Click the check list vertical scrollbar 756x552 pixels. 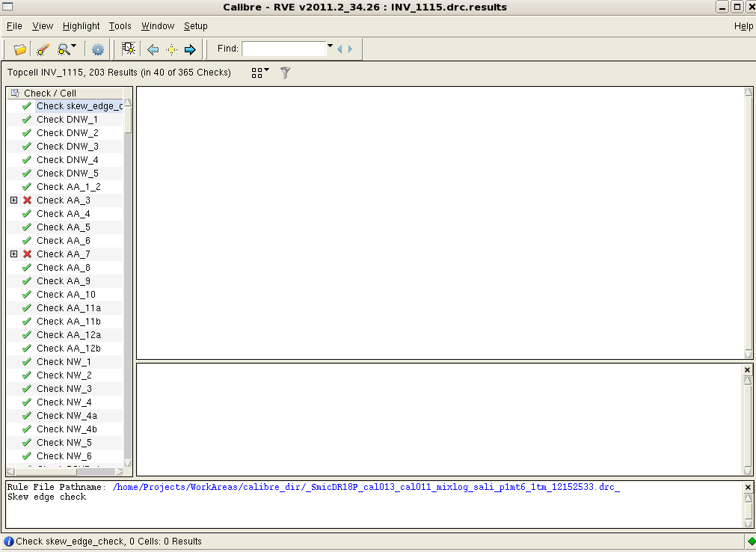coord(128,282)
